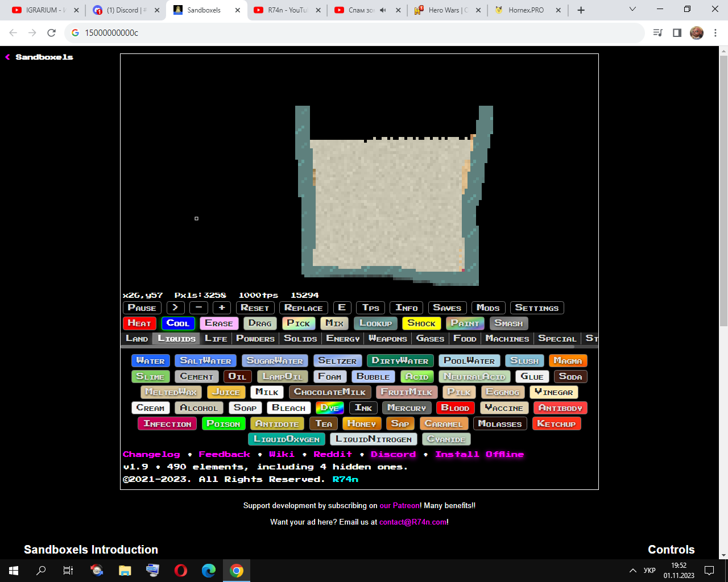Open the Wiki link
This screenshot has height=582, width=728.
[x=282, y=455]
